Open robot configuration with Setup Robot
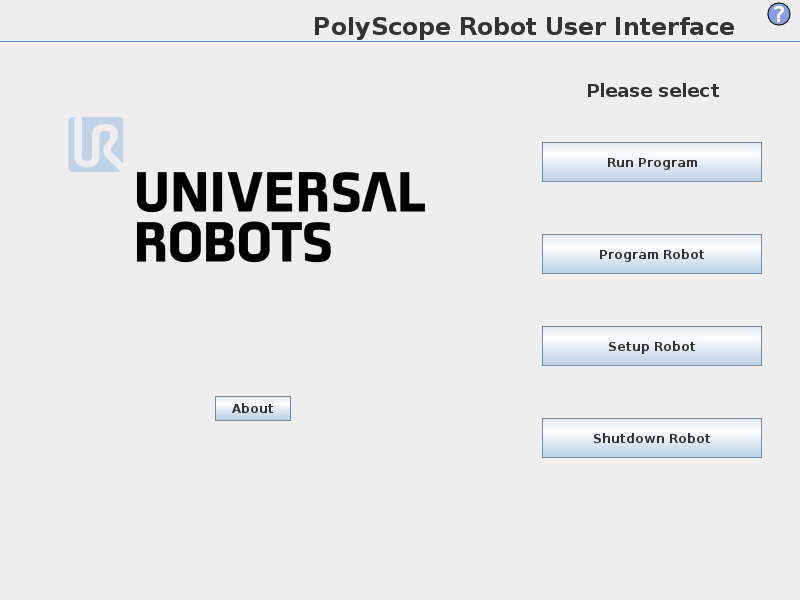800x600 pixels. pos(651,346)
